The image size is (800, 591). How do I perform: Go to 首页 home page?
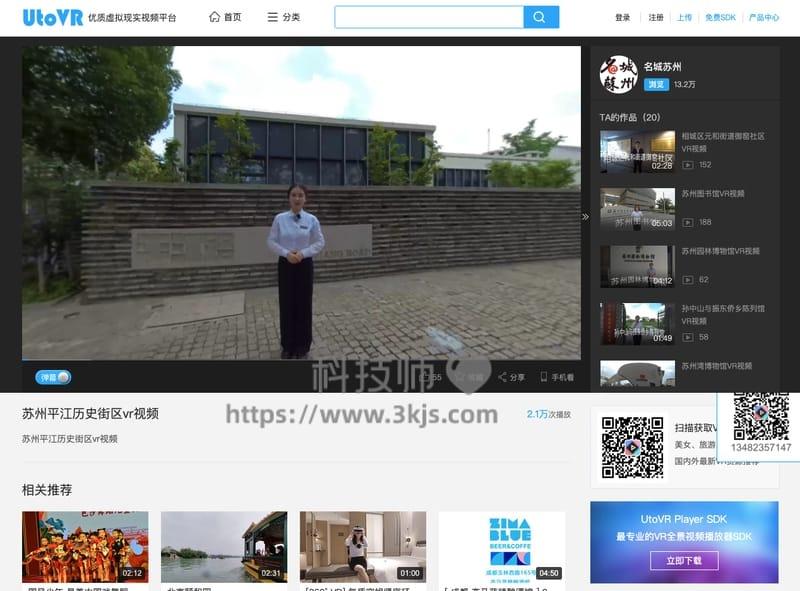point(226,17)
